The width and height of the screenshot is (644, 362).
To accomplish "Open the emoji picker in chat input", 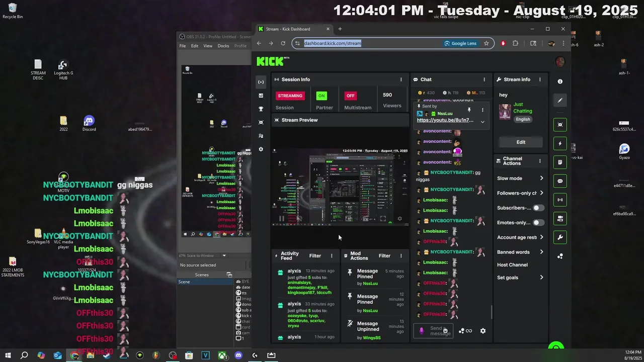I will pos(445,331).
